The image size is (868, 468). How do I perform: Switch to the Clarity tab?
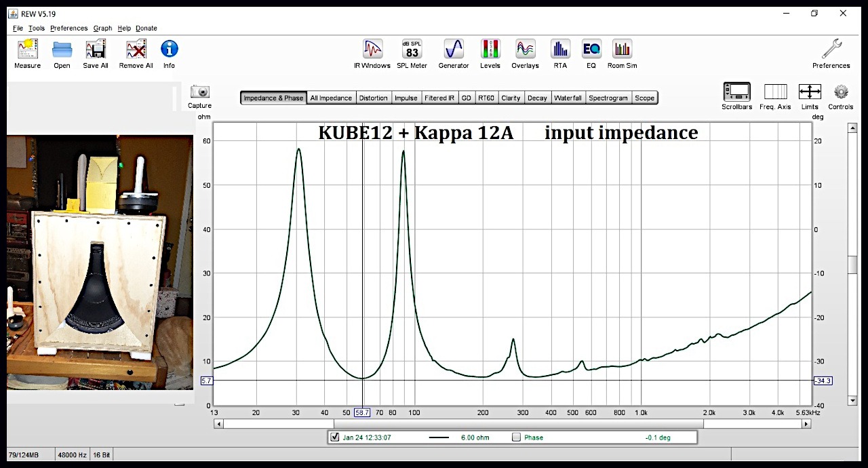click(511, 98)
